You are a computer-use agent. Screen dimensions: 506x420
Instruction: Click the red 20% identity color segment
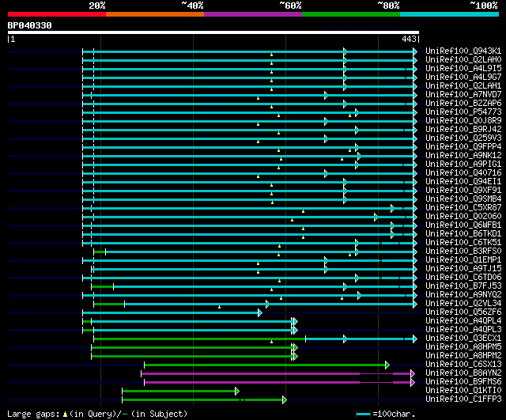click(57, 14)
